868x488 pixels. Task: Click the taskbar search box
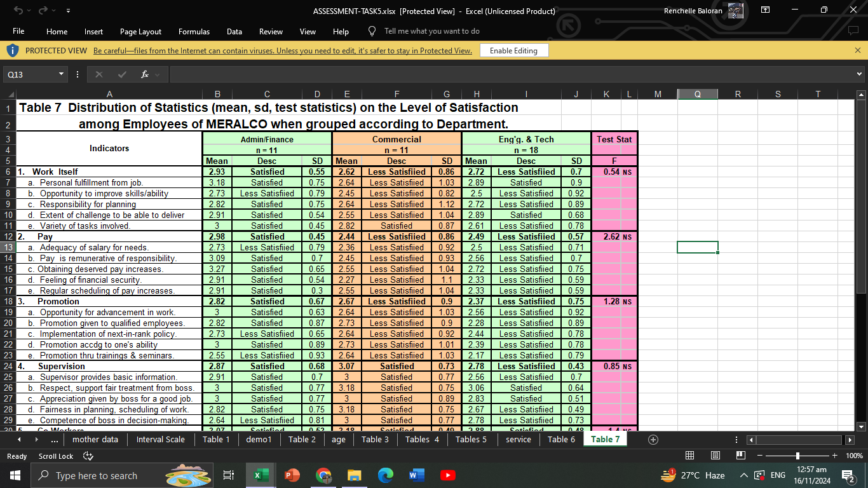pyautogui.click(x=121, y=475)
